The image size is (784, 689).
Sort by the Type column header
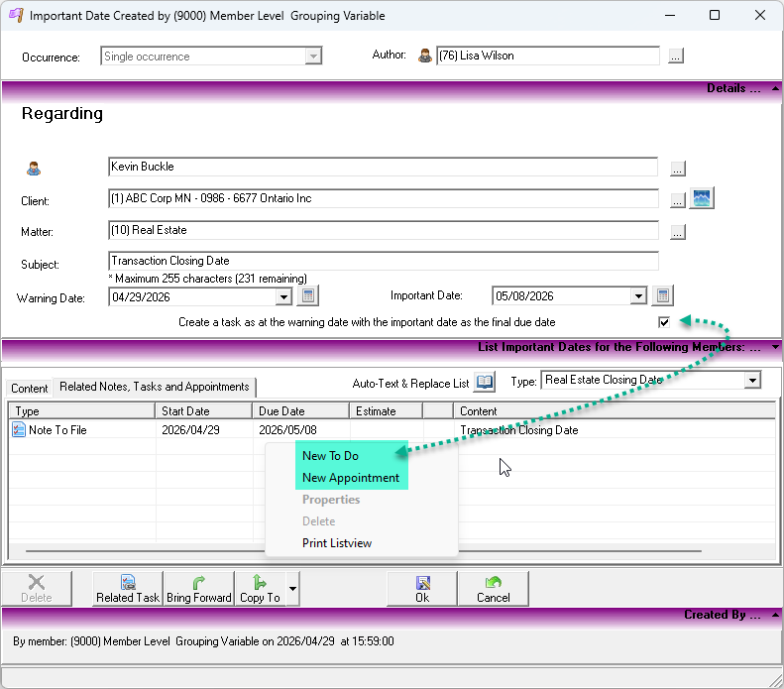[x=82, y=411]
